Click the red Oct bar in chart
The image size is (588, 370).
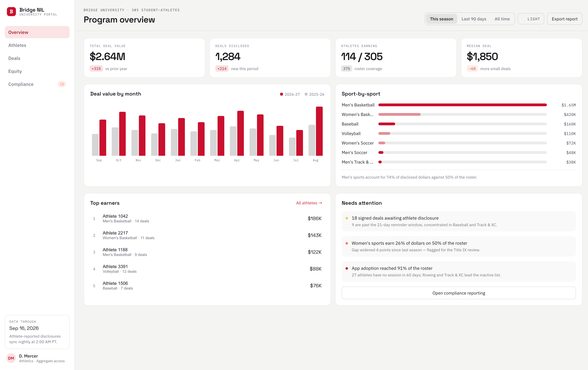(x=122, y=134)
